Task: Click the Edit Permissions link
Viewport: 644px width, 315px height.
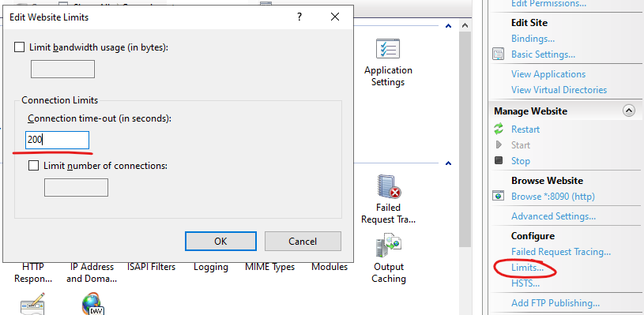Action: [548, 4]
